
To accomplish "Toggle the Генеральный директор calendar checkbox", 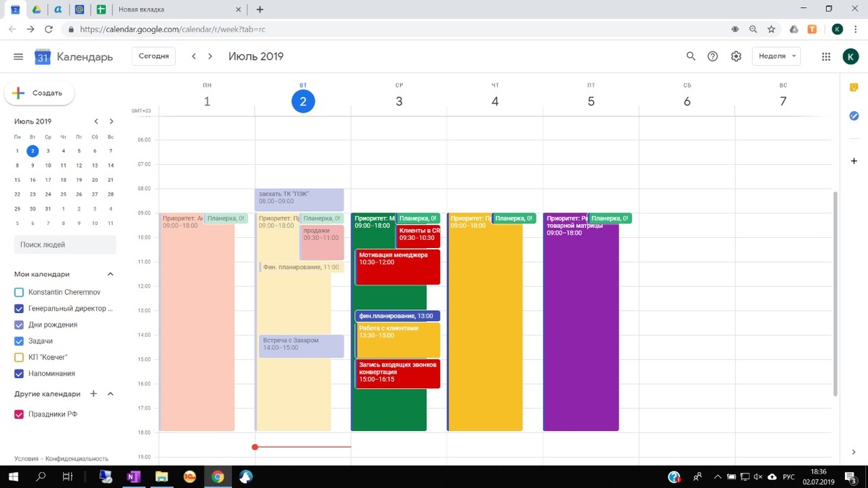I will [x=20, y=309].
